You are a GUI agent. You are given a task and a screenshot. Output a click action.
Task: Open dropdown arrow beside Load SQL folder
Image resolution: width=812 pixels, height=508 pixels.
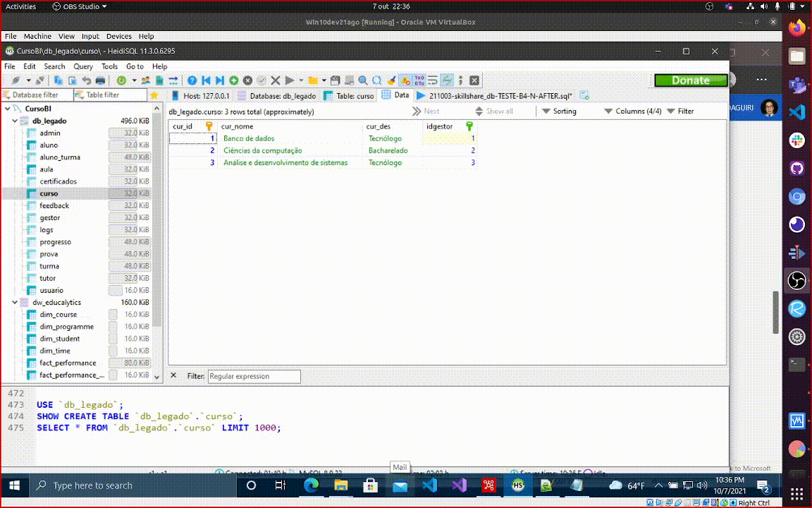tap(324, 80)
